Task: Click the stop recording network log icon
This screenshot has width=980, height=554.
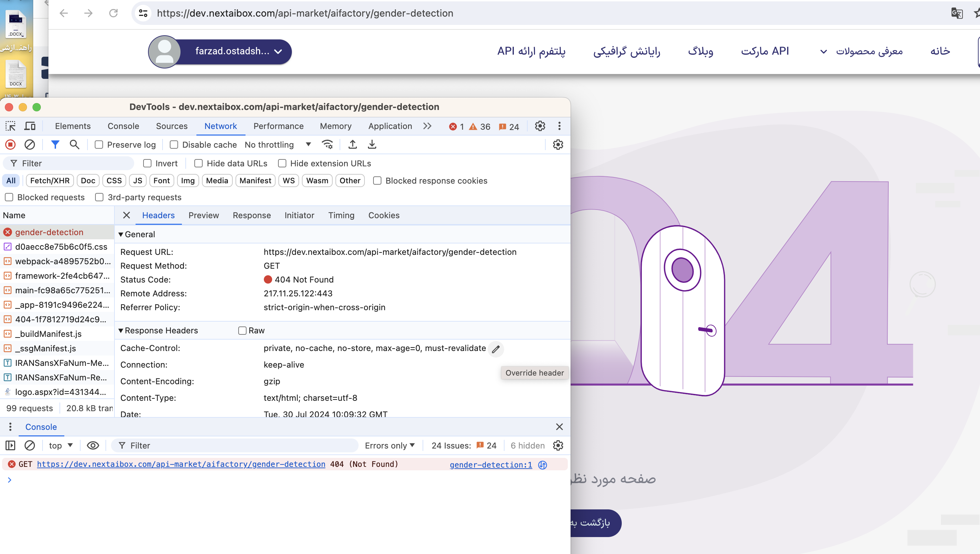Action: [10, 145]
